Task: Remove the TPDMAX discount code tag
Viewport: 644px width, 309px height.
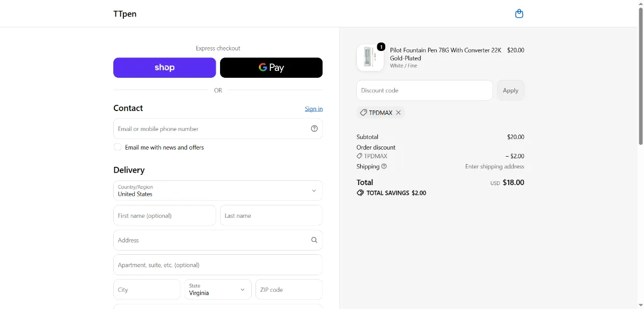Action: [398, 113]
